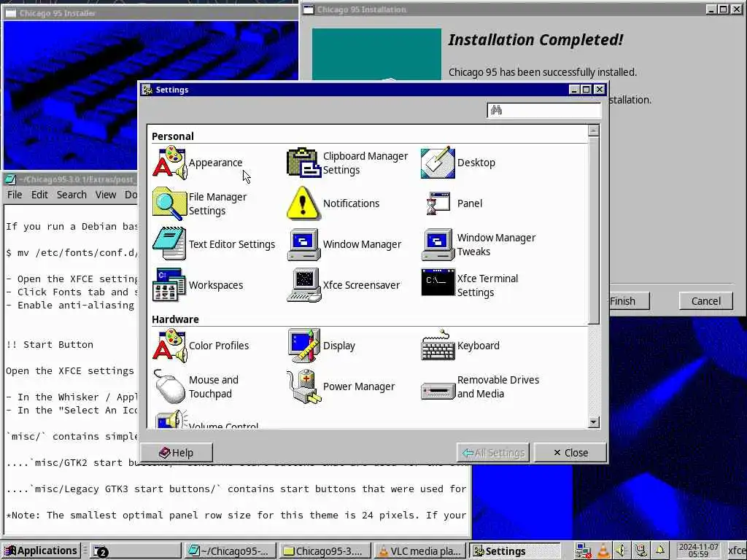This screenshot has width=747, height=560.
Task: Open Text Editor Settings
Action: [214, 244]
